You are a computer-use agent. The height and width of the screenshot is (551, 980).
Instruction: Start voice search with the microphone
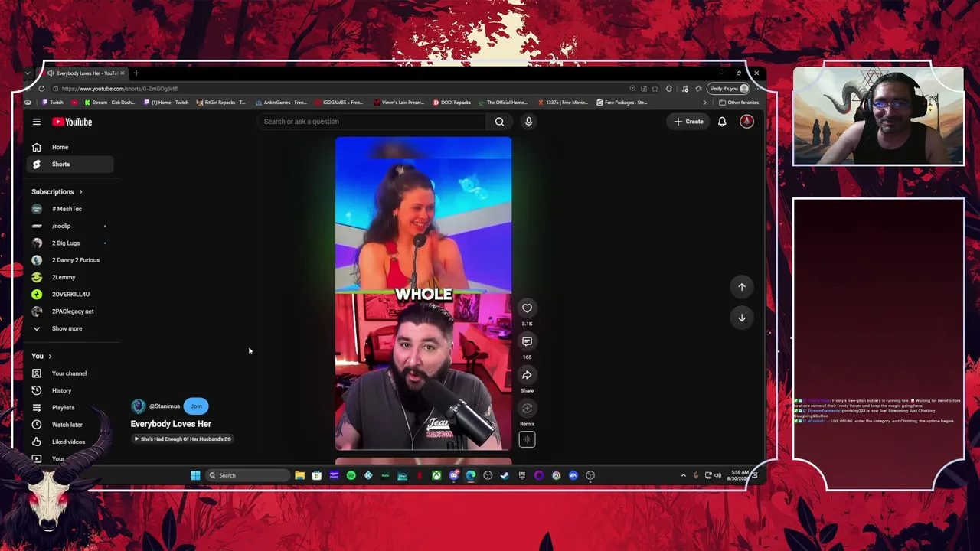[x=528, y=122]
